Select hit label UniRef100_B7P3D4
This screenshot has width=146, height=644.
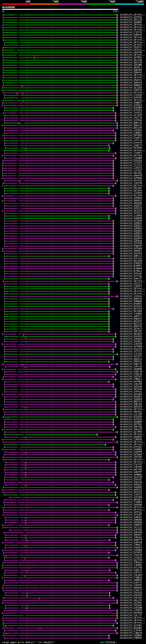[131, 98]
